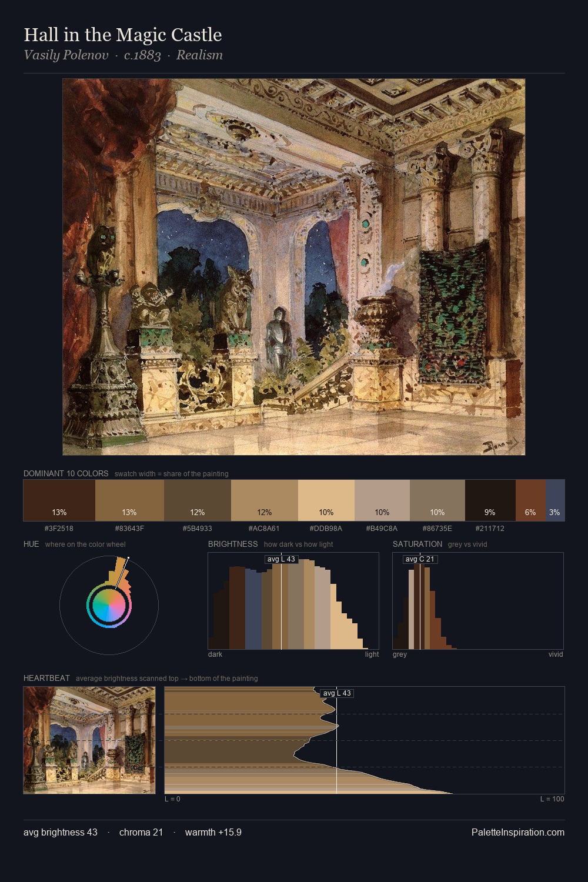Viewport: 588px width, 882px height.
Task: Click the 'avg L 43' label in Brightness histogram
Action: click(x=281, y=559)
